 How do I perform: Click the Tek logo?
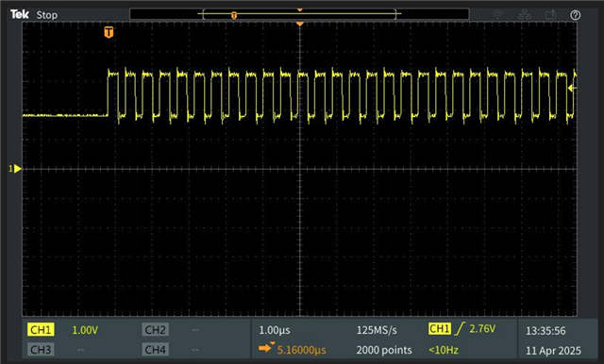coord(20,15)
